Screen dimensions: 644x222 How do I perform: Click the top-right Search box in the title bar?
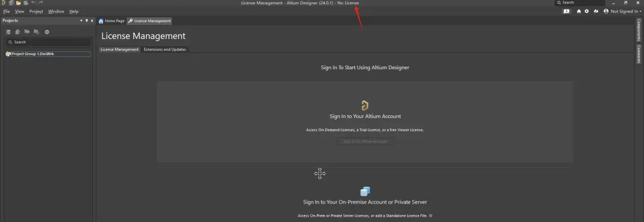(x=580, y=3)
